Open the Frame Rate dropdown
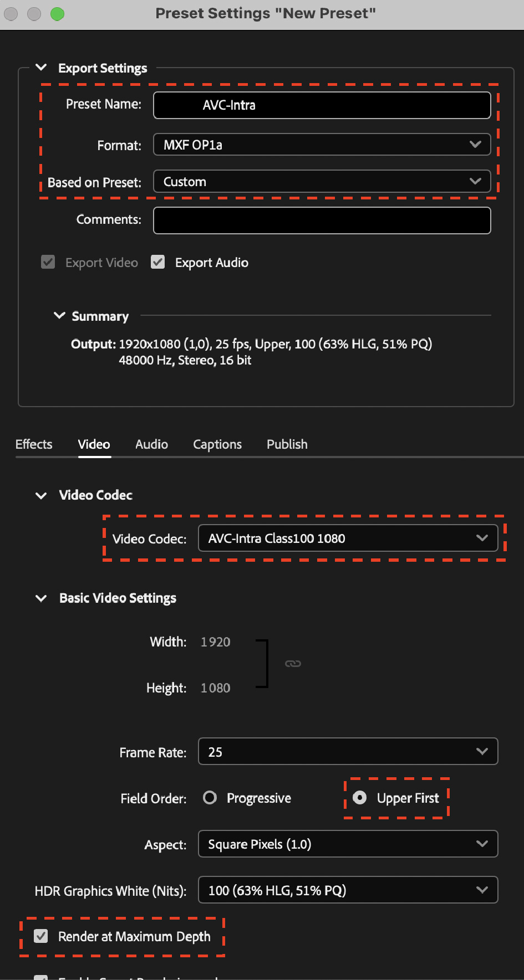 coord(347,752)
